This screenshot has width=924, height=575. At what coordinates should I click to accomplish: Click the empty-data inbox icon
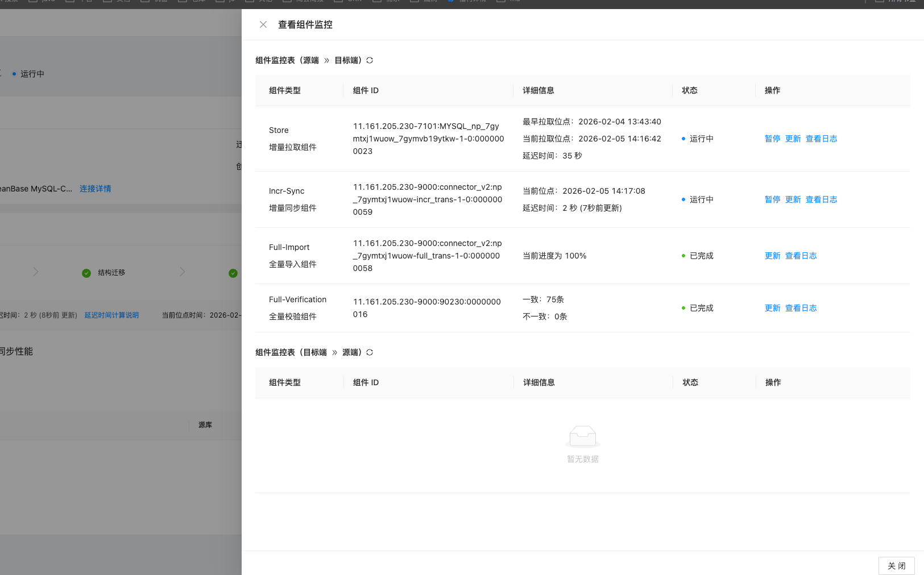tap(582, 436)
